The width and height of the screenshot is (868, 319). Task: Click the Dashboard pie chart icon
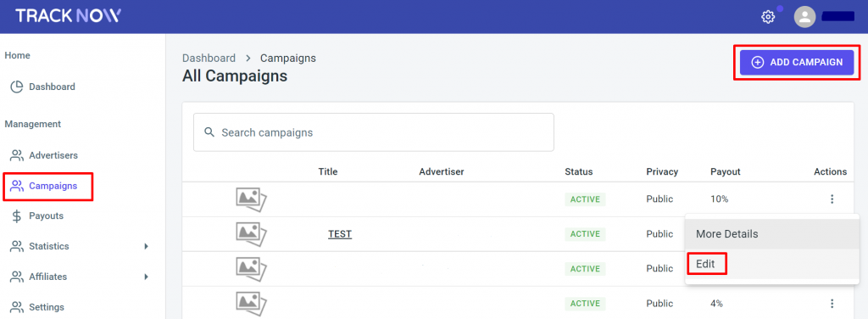pyautogui.click(x=17, y=87)
